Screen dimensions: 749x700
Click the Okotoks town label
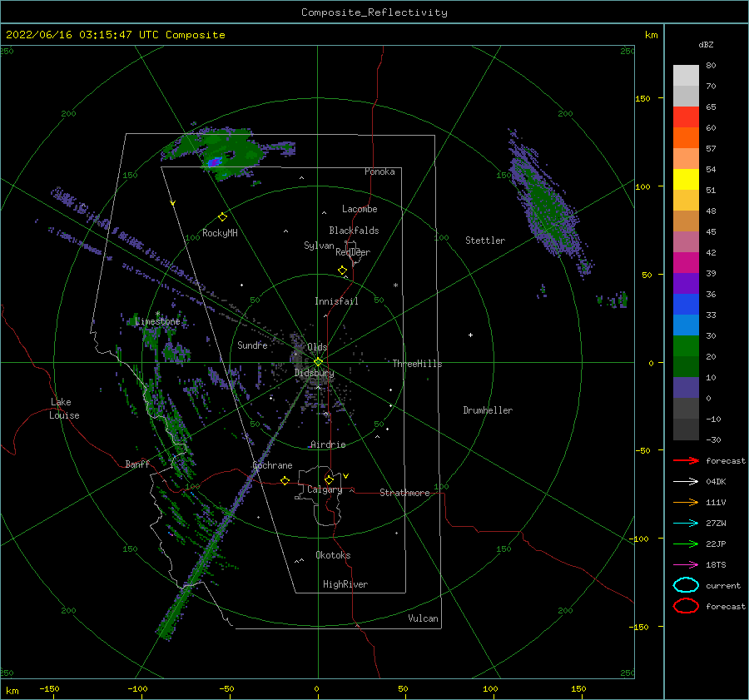click(x=333, y=555)
